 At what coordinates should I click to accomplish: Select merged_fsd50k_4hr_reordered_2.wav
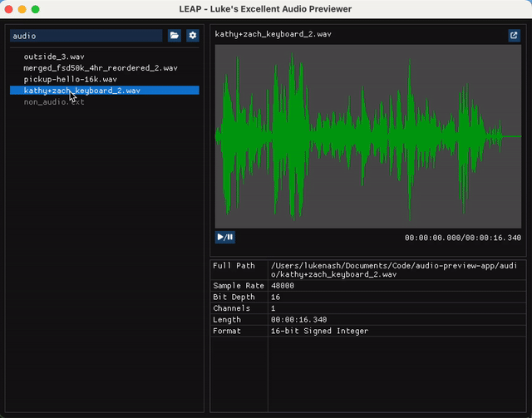tap(105, 68)
